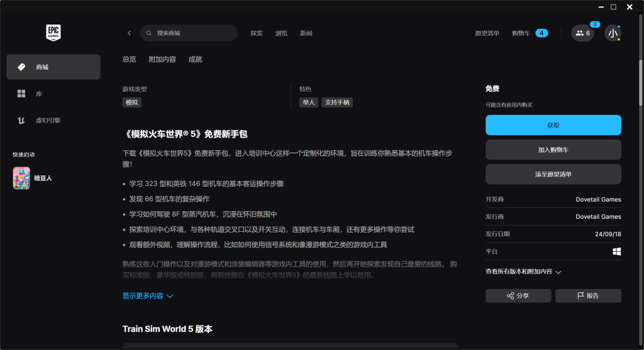
Task: Click the 快速启动 section label
Action: pos(23,155)
